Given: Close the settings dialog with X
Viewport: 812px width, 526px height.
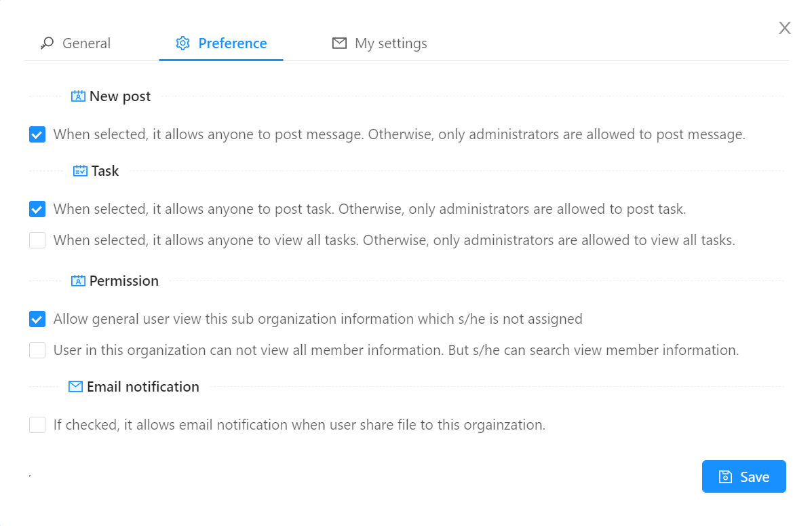Looking at the screenshot, I should 785,28.
